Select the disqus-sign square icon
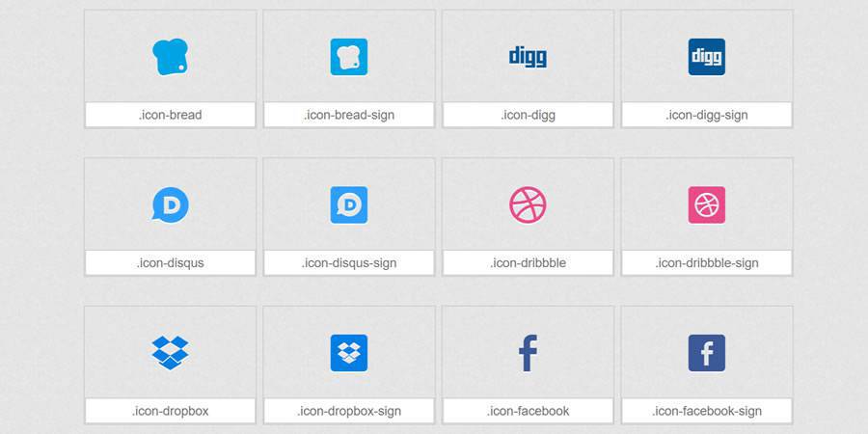Viewport: 868px width, 434px height. [x=349, y=204]
